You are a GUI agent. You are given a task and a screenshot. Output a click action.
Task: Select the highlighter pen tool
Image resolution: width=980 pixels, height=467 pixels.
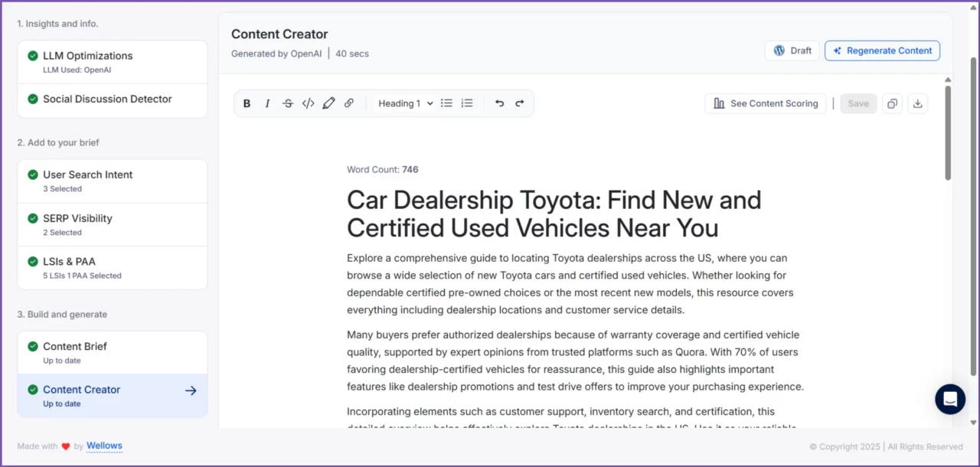(328, 103)
